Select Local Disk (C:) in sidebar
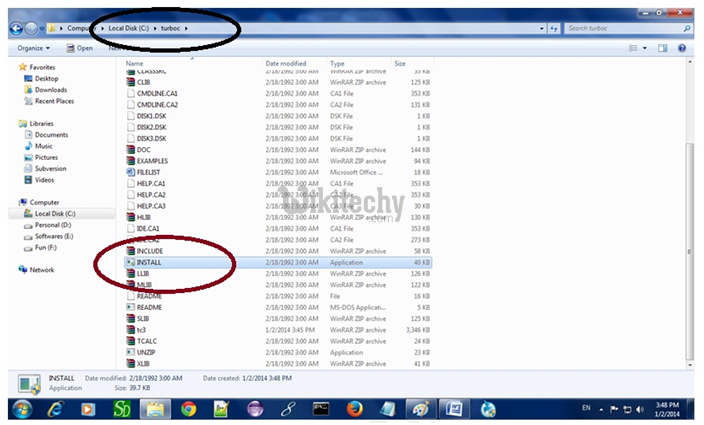Image resolution: width=704 pixels, height=425 pixels. [56, 213]
